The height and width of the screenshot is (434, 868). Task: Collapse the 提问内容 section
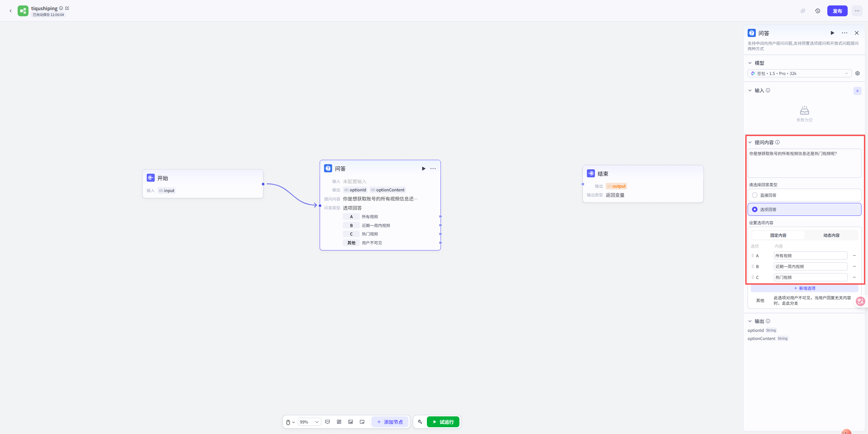click(x=750, y=143)
